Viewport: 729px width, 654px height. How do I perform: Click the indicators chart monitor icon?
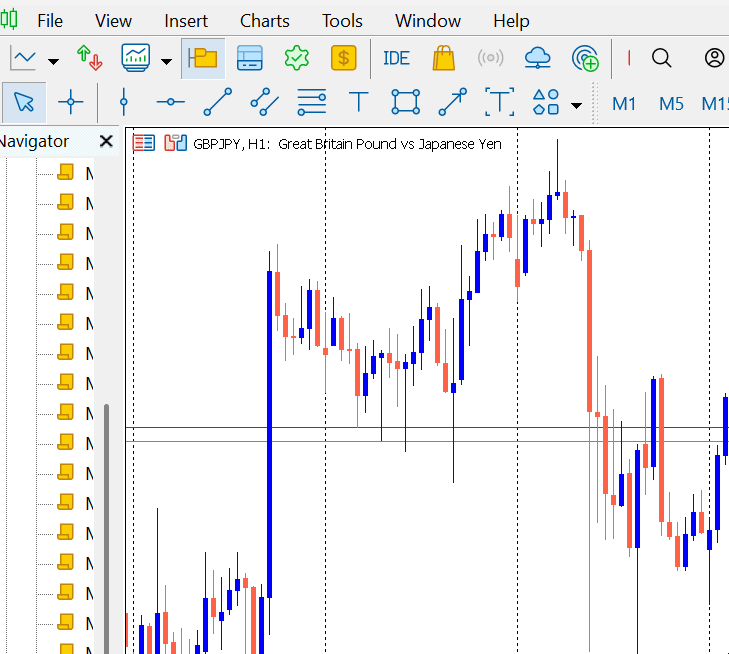click(136, 58)
